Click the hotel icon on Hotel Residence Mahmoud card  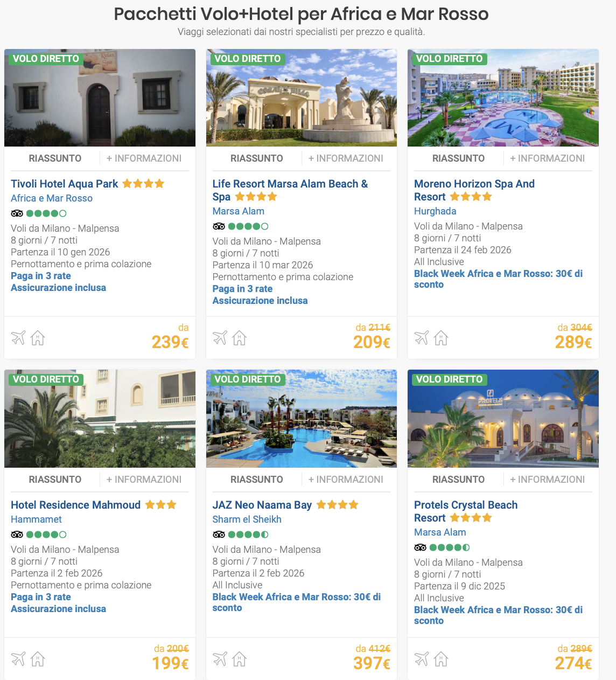[37, 658]
